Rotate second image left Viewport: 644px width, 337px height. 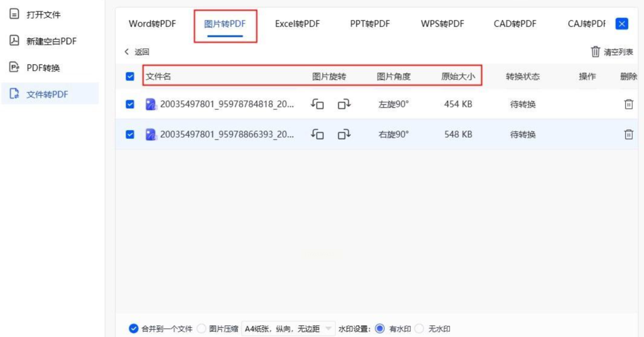317,134
